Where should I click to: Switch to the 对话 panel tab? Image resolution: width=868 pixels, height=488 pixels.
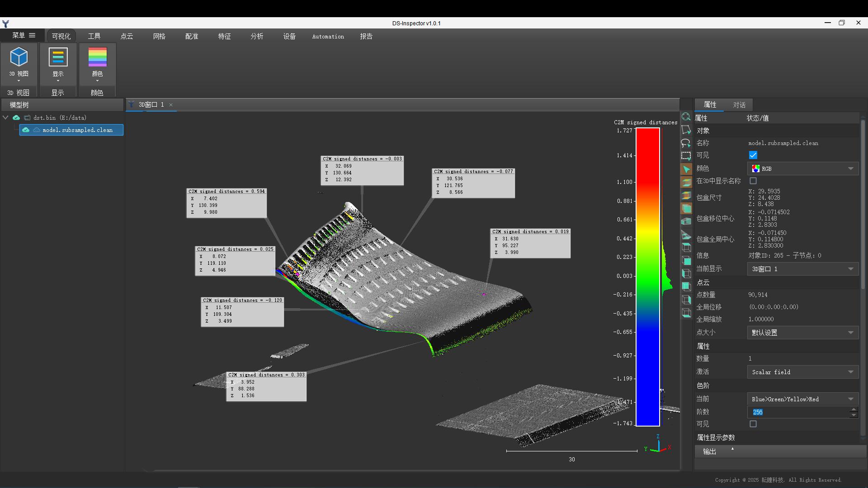coord(739,105)
